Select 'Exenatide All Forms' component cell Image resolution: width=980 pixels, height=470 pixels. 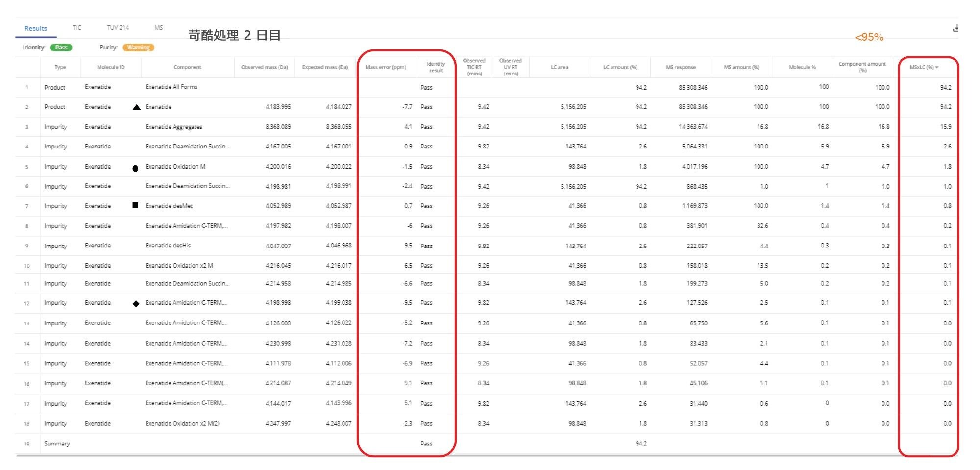[171, 87]
